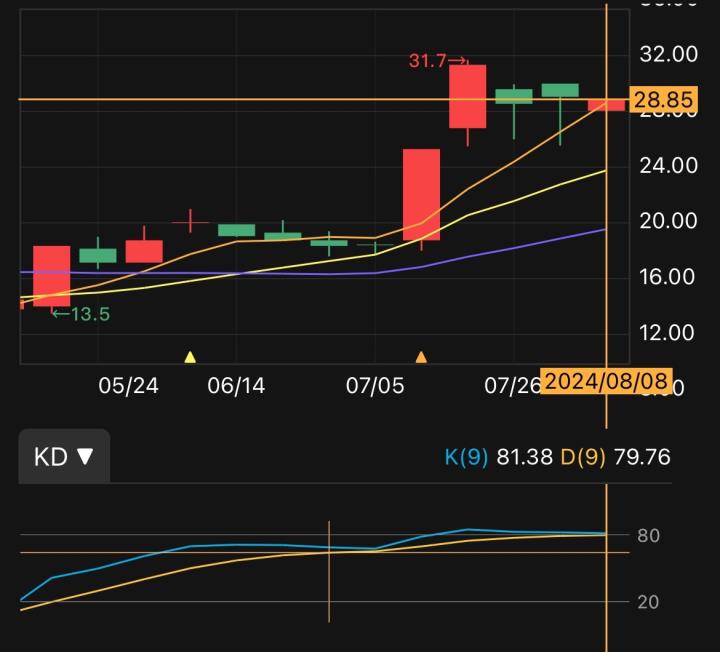Click the tall red candle below 31.7

tap(467, 96)
